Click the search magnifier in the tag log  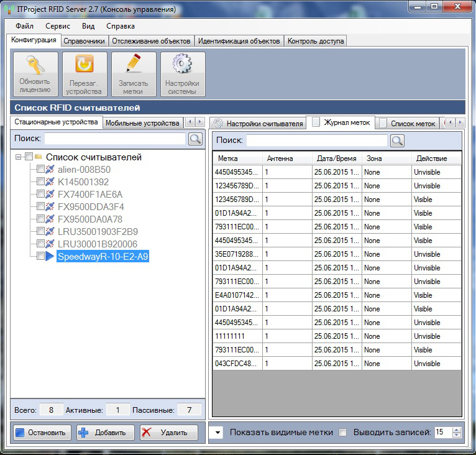[397, 141]
